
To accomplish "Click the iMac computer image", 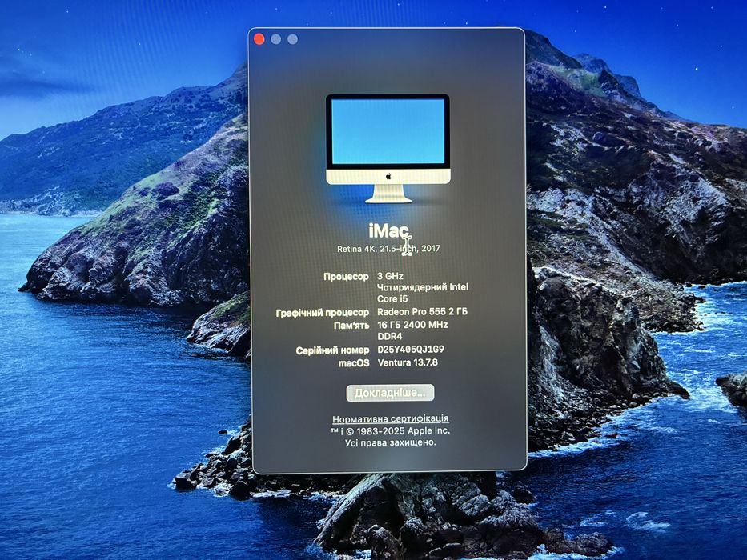I will (x=388, y=149).
